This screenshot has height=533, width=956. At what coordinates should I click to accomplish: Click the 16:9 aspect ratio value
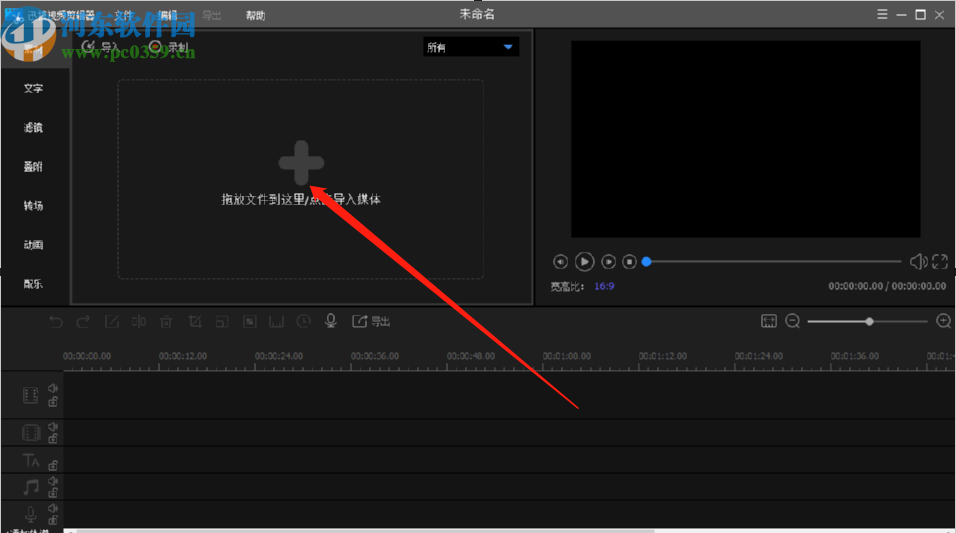point(604,286)
